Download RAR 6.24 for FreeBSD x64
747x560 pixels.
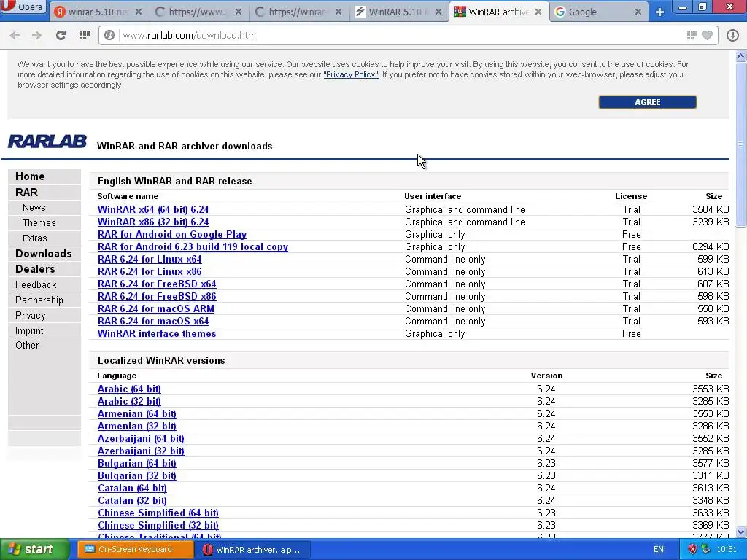pyautogui.click(x=157, y=284)
